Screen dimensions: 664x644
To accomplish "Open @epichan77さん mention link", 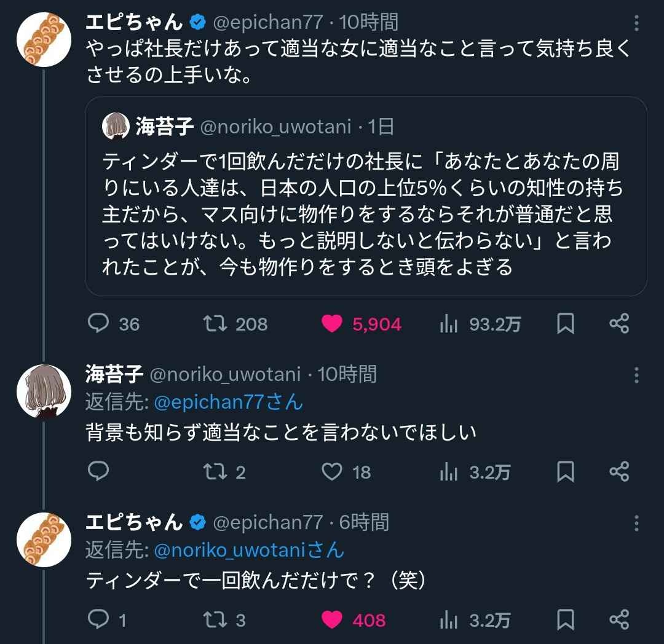I will click(228, 402).
